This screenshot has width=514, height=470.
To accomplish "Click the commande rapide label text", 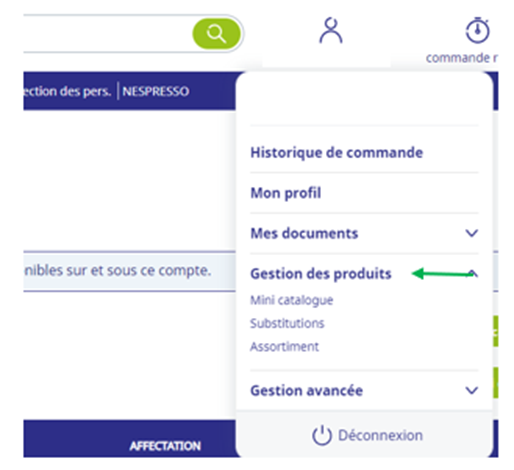I will [x=462, y=58].
